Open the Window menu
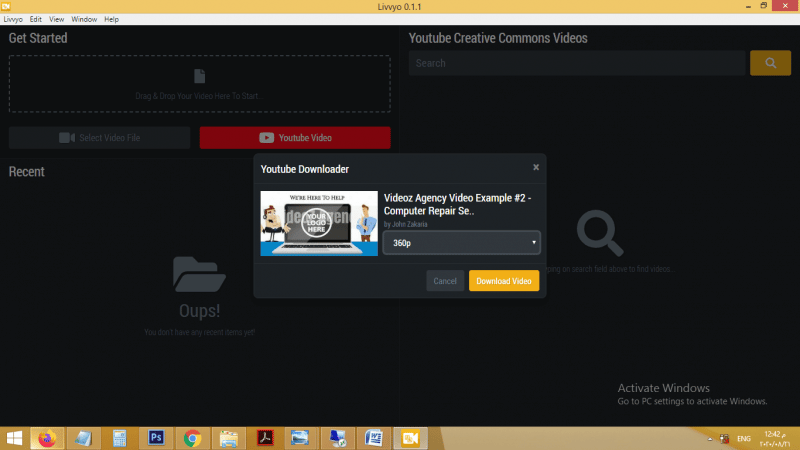Screen dimensions: 800x450 84,19
